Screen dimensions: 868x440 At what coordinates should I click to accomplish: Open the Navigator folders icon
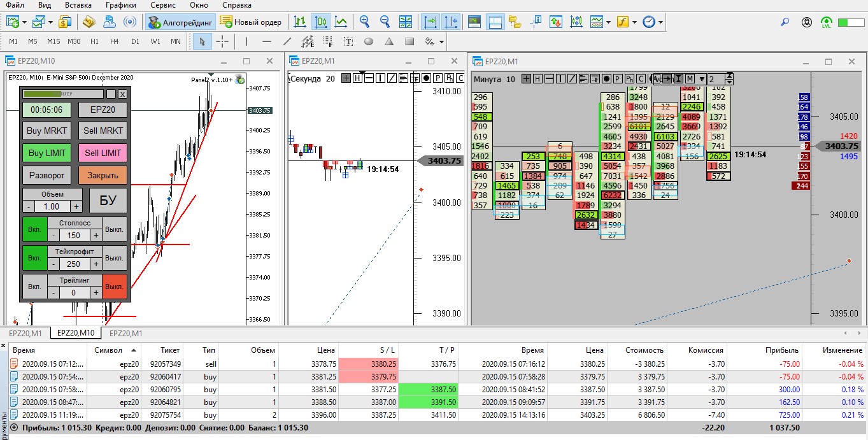point(515,22)
